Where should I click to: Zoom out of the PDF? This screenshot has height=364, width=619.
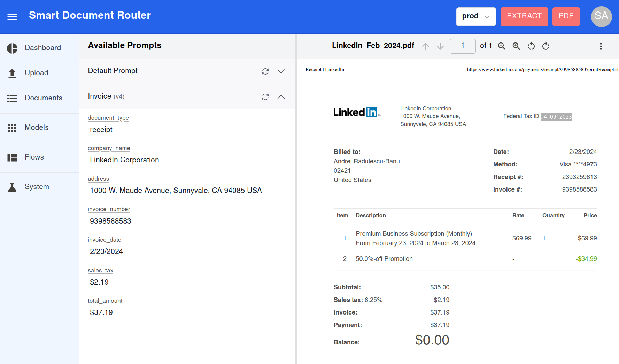[x=502, y=46]
